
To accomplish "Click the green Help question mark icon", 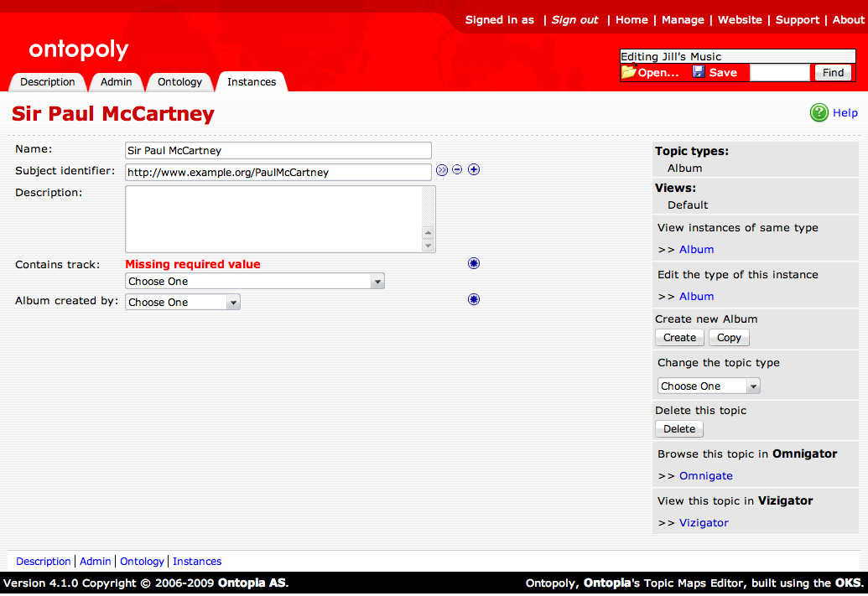I will click(819, 112).
